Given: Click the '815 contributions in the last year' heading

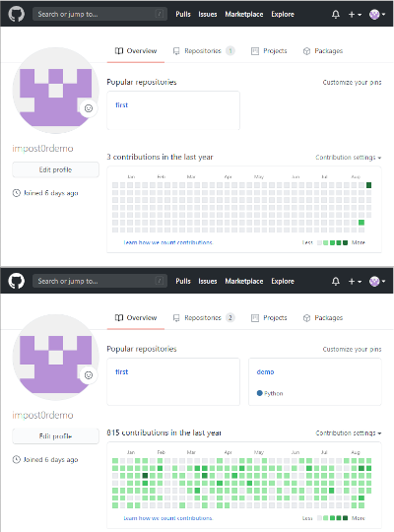Looking at the screenshot, I should [x=164, y=432].
